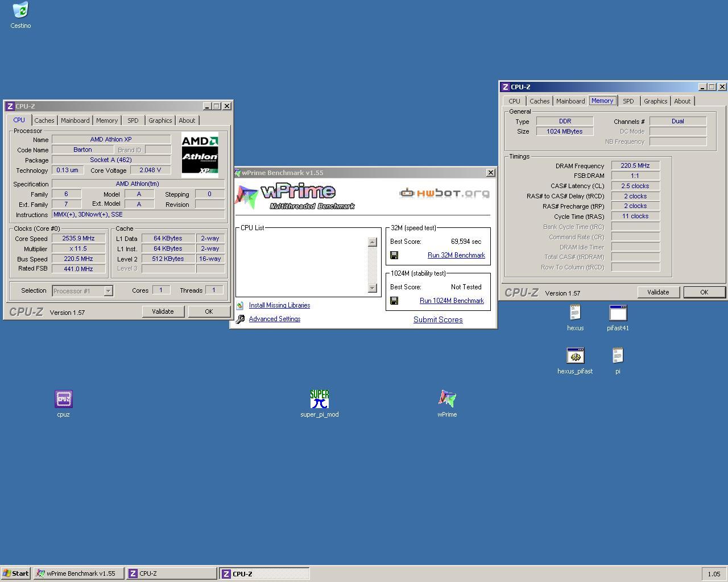This screenshot has height=582, width=728.
Task: Select the hexus text file icon
Action: [x=575, y=313]
